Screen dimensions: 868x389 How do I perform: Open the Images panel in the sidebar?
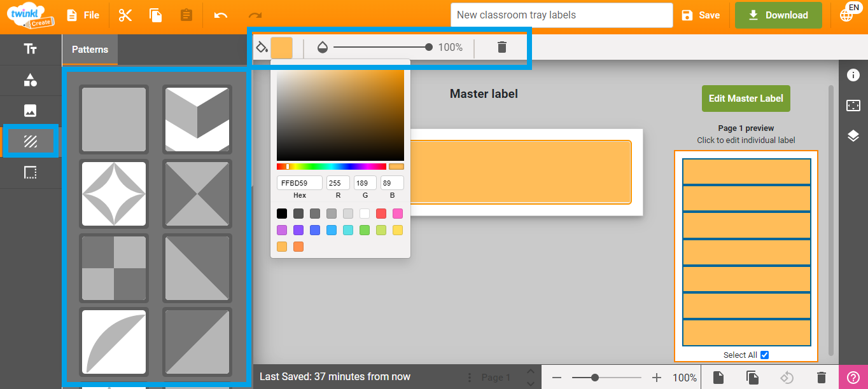[30, 111]
